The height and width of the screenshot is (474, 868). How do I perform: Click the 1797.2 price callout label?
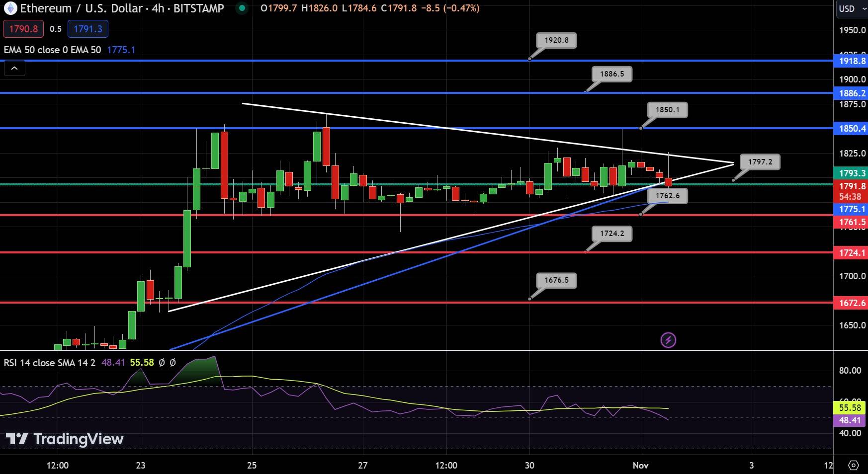point(760,162)
